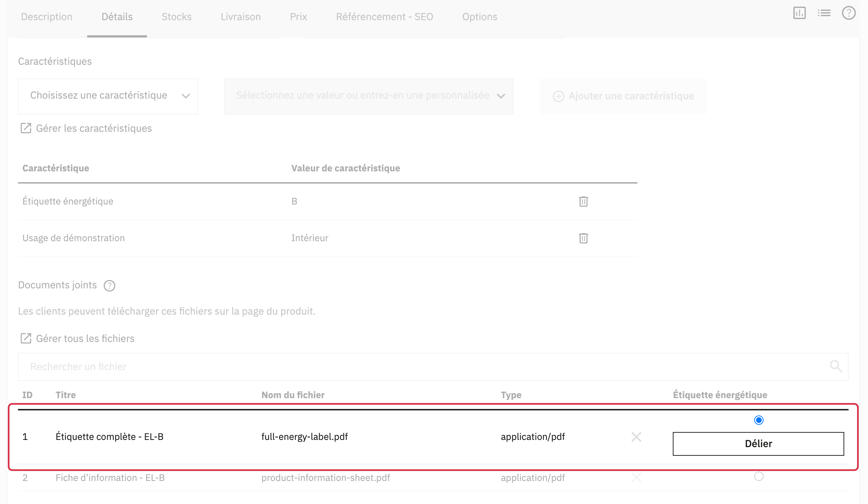Click the Étiquette complète - EL-B title
This screenshot has width=868, height=504.
coord(109,437)
